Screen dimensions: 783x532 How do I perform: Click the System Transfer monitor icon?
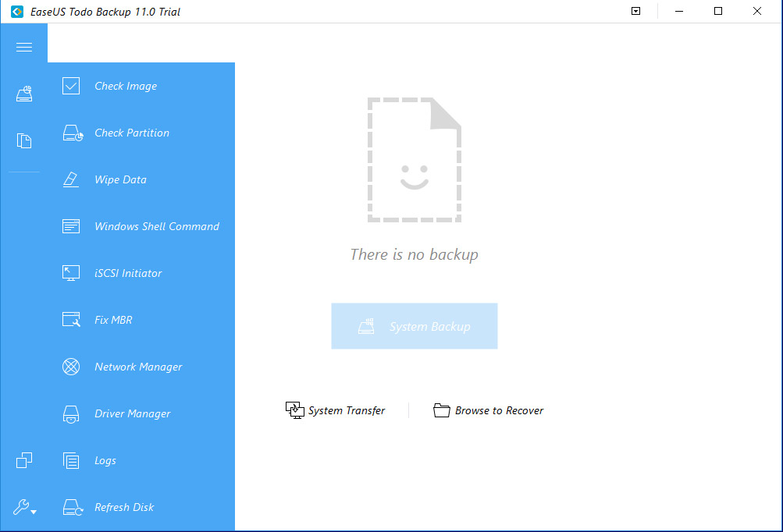tap(294, 410)
